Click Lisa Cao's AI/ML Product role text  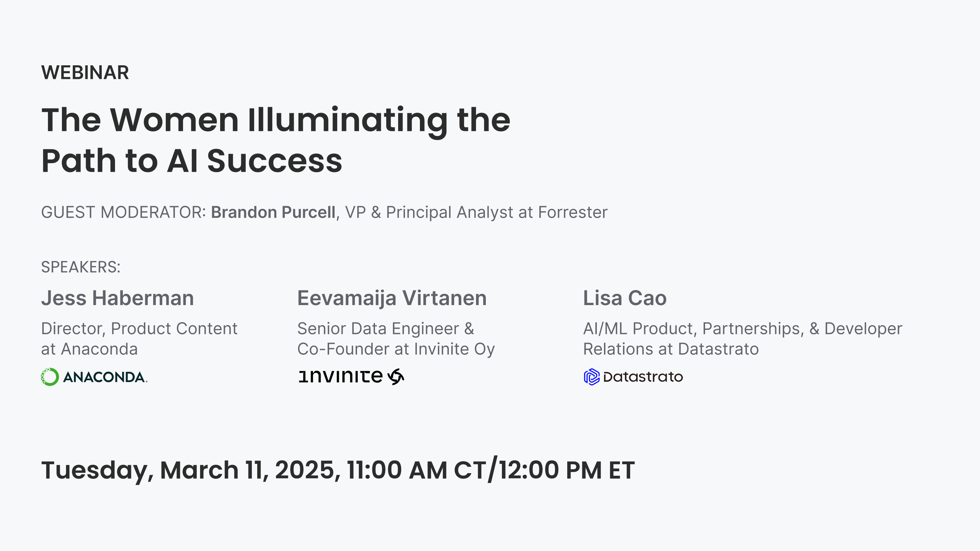(x=742, y=338)
